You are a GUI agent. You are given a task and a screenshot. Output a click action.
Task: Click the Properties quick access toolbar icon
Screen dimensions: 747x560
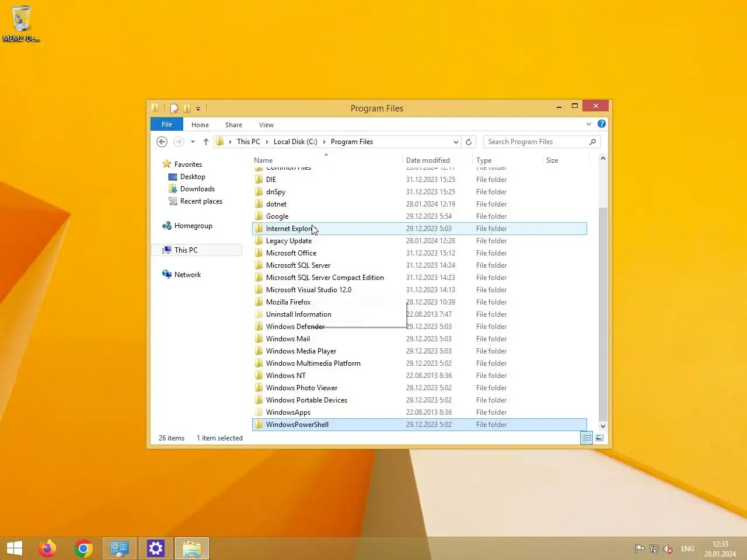174,108
